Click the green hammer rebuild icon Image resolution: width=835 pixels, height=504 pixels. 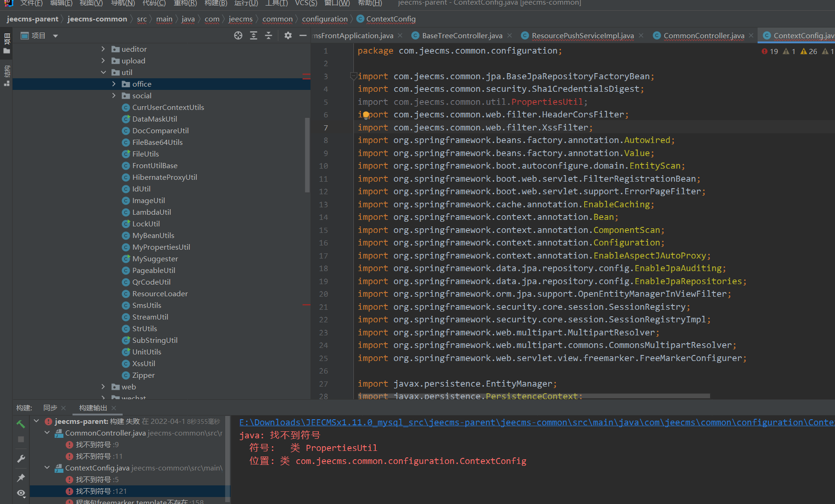point(21,423)
